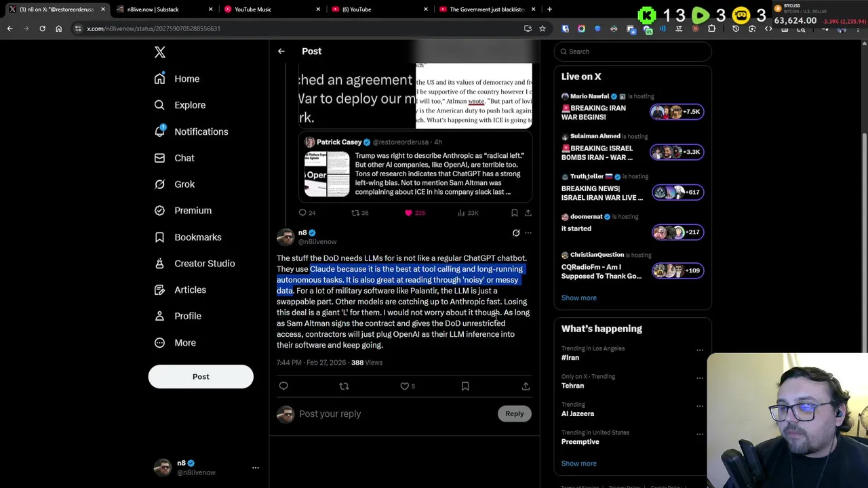Click Show more under Live on X
Screen dimensions: 868x488
coord(579,298)
